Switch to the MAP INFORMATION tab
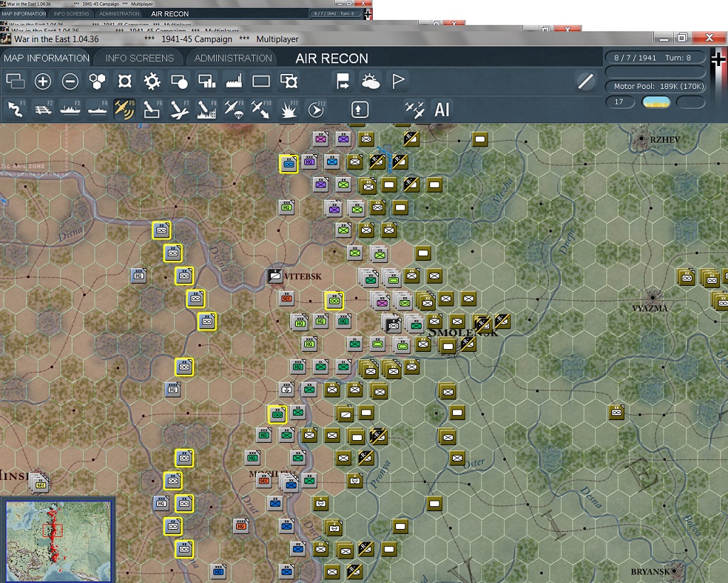The width and height of the screenshot is (728, 583). pyautogui.click(x=46, y=58)
